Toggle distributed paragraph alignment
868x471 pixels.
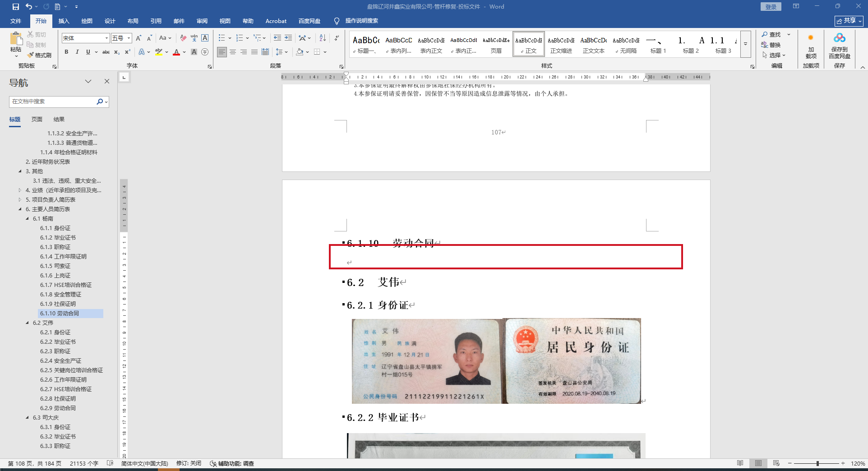tap(265, 52)
